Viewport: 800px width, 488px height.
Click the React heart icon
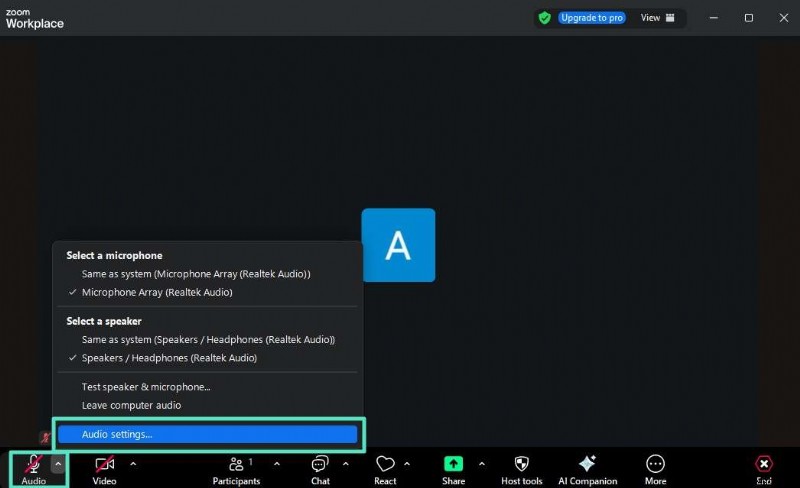point(385,465)
